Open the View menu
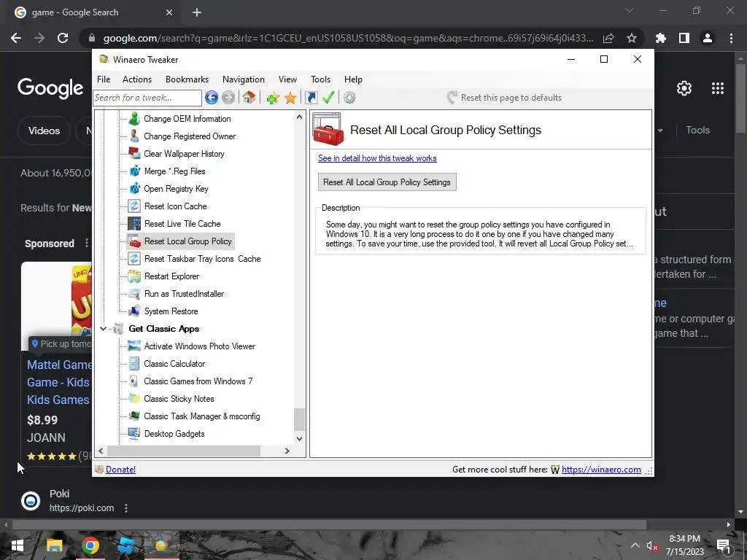The image size is (747, 560). tap(287, 79)
